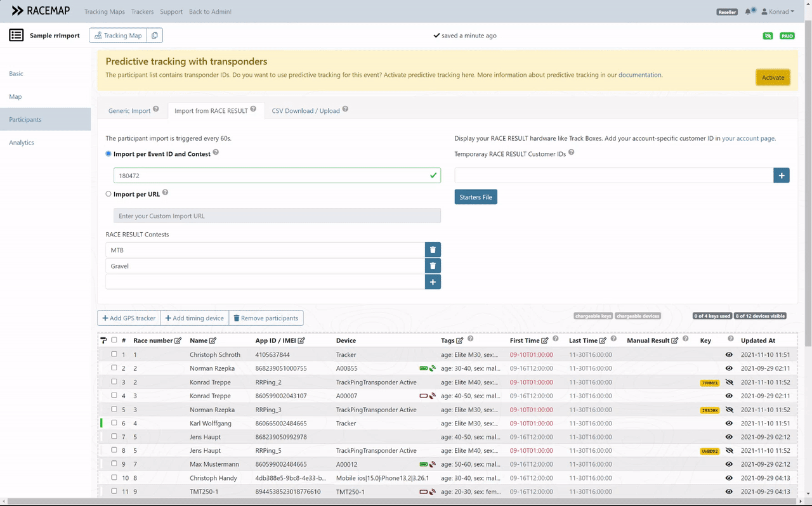
Task: Click the Starters File button
Action: pyautogui.click(x=476, y=197)
